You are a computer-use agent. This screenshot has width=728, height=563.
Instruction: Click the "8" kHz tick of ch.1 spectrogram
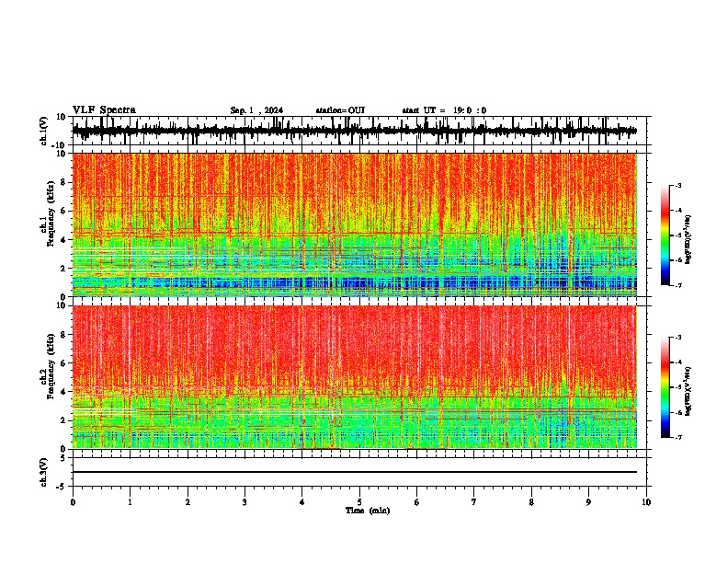click(64, 182)
